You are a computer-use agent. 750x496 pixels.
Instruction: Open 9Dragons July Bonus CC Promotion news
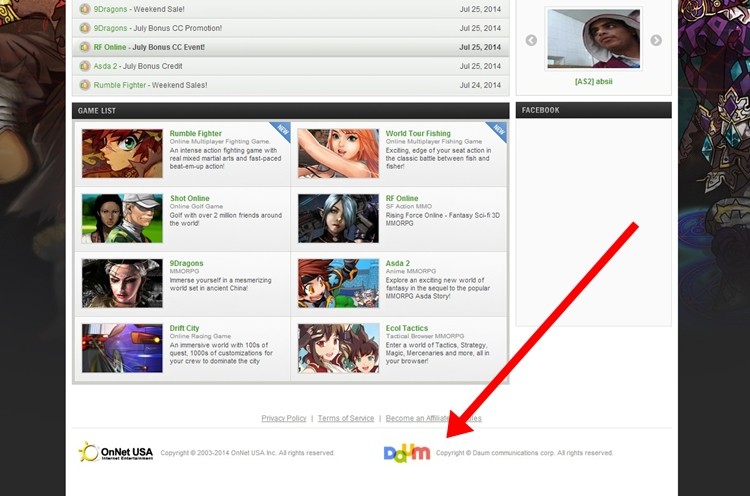coord(157,28)
